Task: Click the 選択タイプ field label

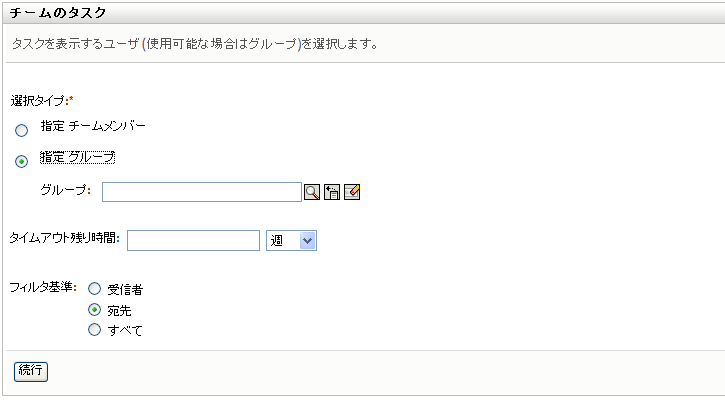Action: (x=42, y=101)
